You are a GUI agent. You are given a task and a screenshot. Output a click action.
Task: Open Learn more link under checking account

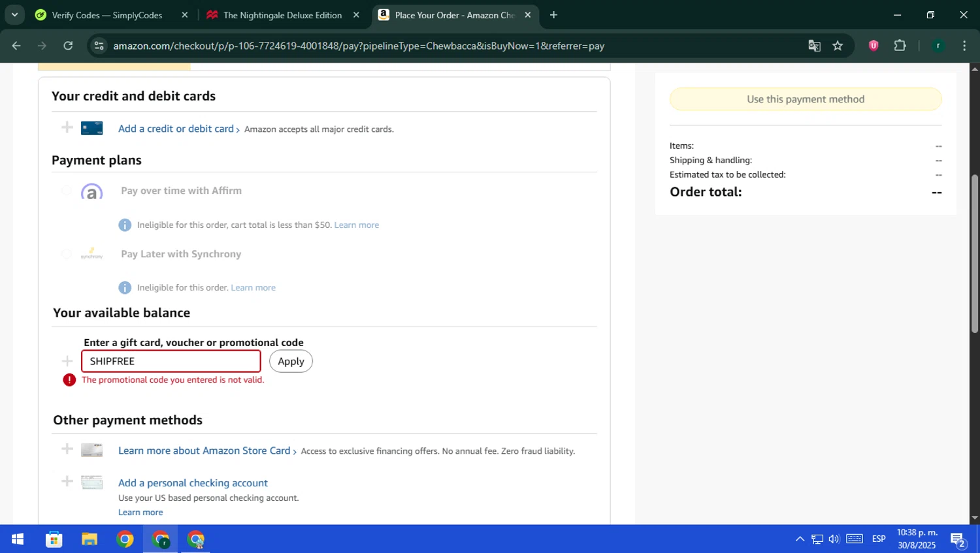click(x=140, y=512)
